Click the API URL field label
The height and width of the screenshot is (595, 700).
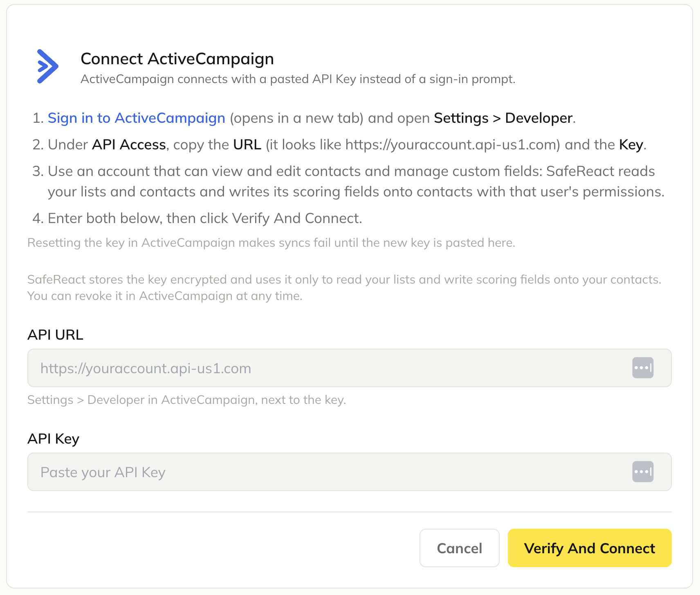click(55, 335)
